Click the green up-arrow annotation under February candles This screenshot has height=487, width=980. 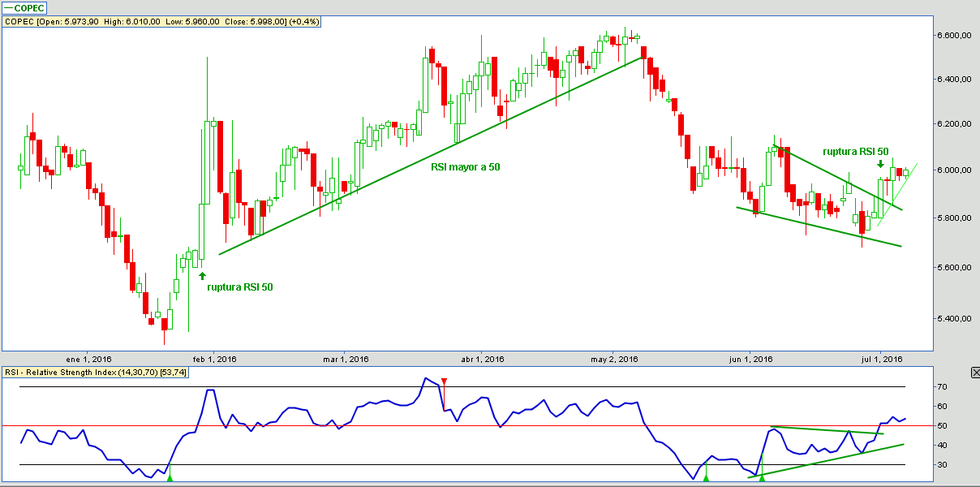tap(202, 276)
